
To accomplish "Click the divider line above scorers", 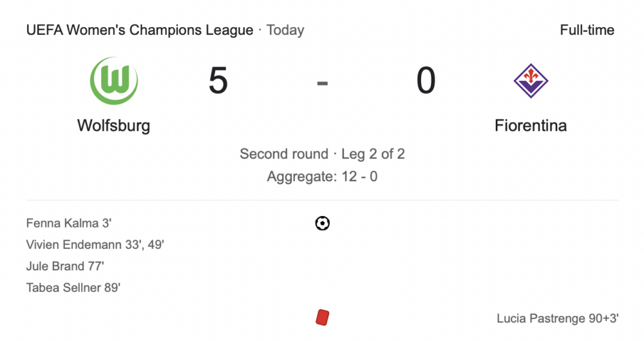I will [322, 200].
